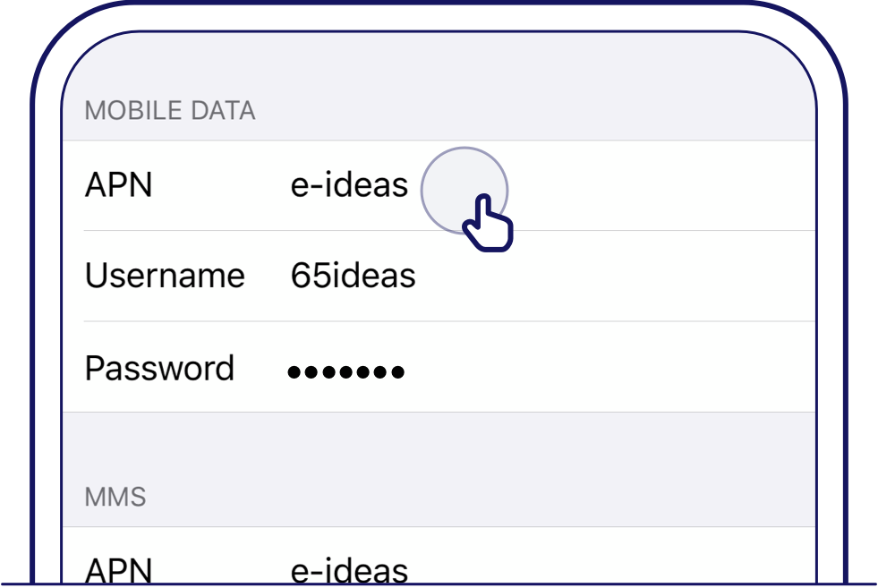This screenshot has height=588, width=878.
Task: Select the APN label under MMS
Action: point(118,570)
